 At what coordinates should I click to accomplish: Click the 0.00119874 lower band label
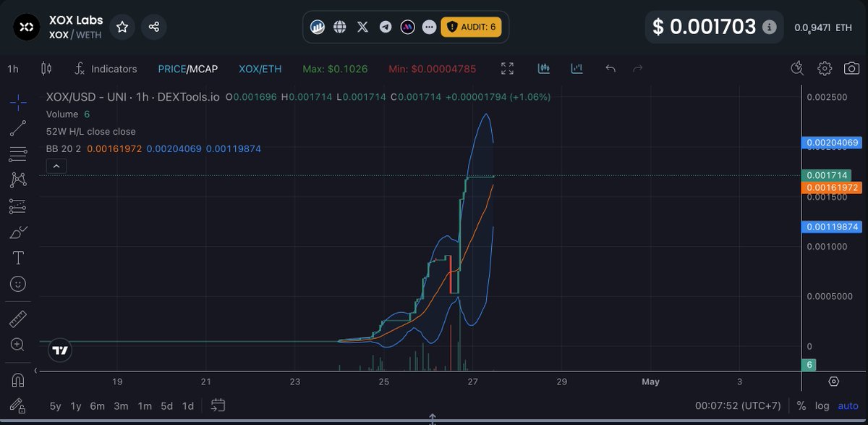pyautogui.click(x=832, y=227)
